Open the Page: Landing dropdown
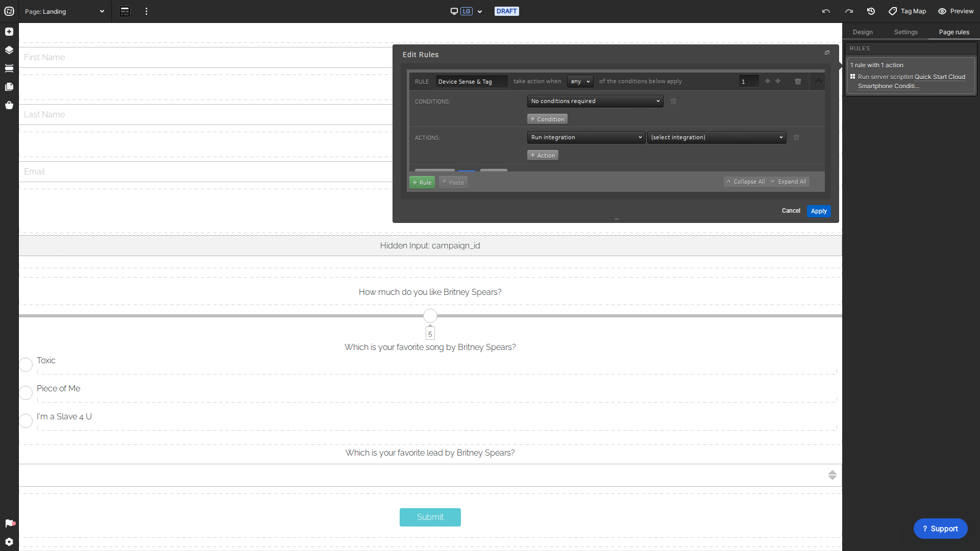Image resolution: width=980 pixels, height=551 pixels. point(64,11)
